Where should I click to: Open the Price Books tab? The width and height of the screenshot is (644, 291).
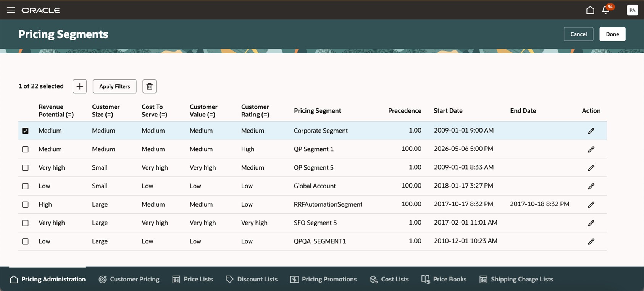tap(444, 279)
